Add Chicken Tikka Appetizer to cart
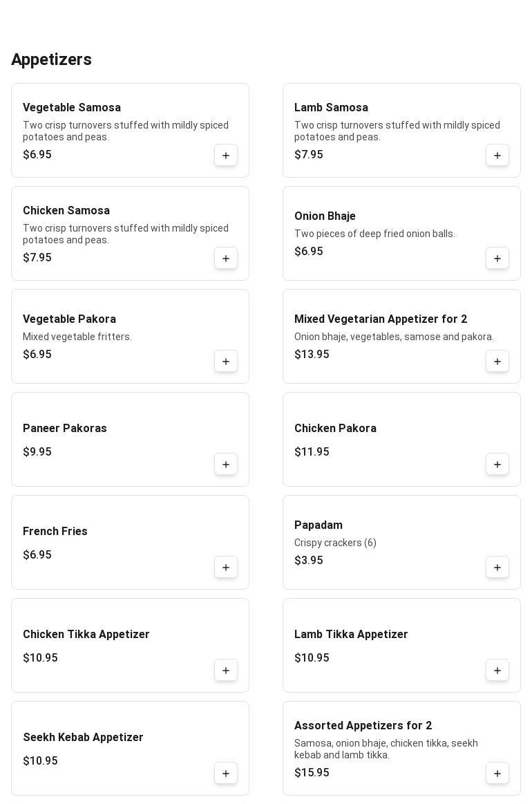532x804 pixels. tap(226, 671)
